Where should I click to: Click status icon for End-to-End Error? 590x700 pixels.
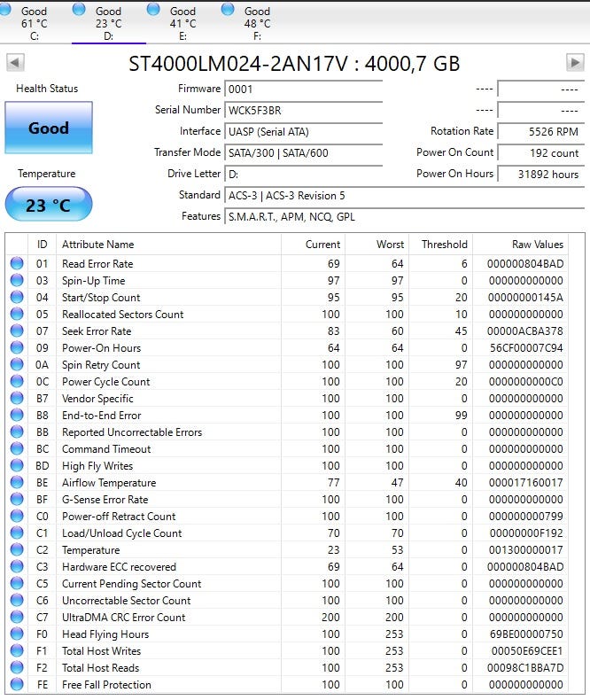[17, 415]
